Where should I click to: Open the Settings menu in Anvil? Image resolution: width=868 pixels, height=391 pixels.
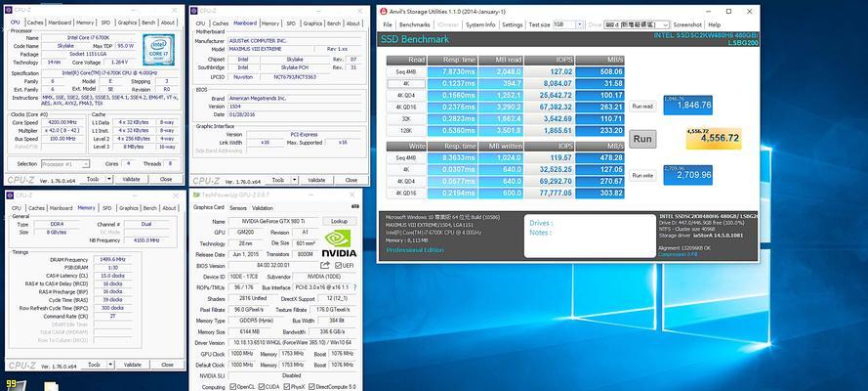(x=512, y=24)
